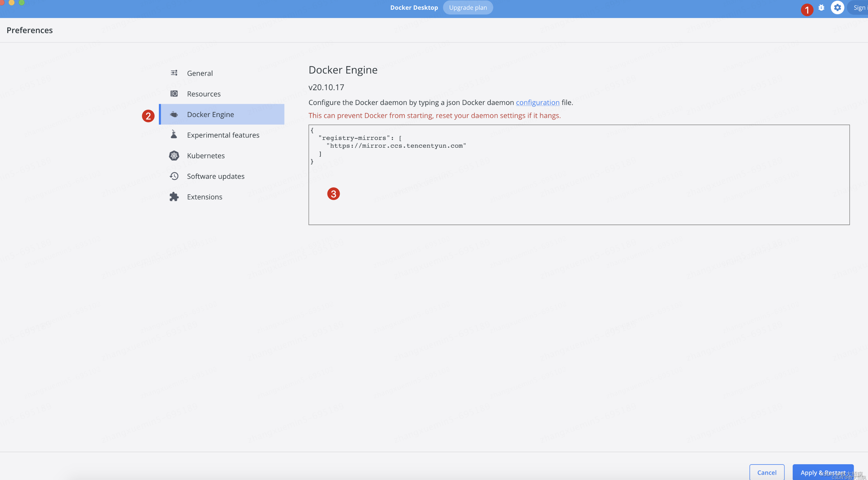Open the daemon configuration link
Viewport: 868px width, 480px height.
coord(537,102)
